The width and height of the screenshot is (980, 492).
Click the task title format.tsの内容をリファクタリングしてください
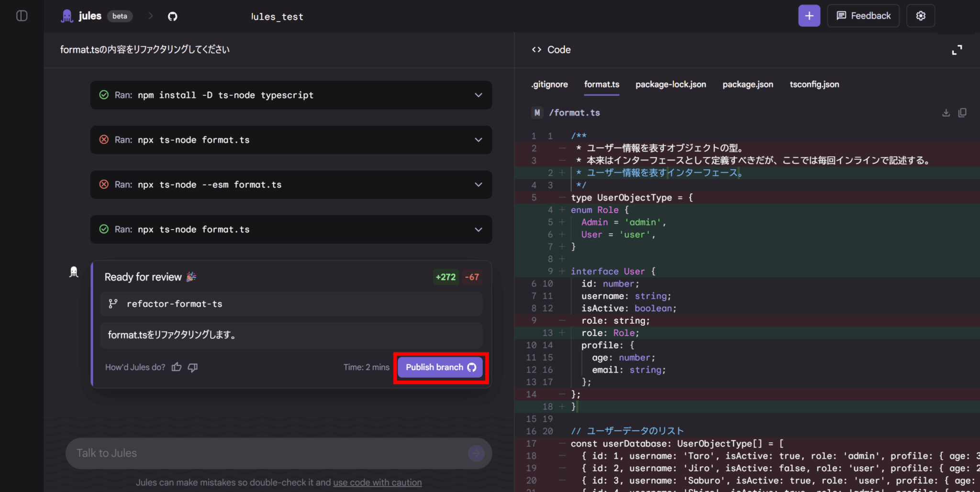tap(145, 50)
